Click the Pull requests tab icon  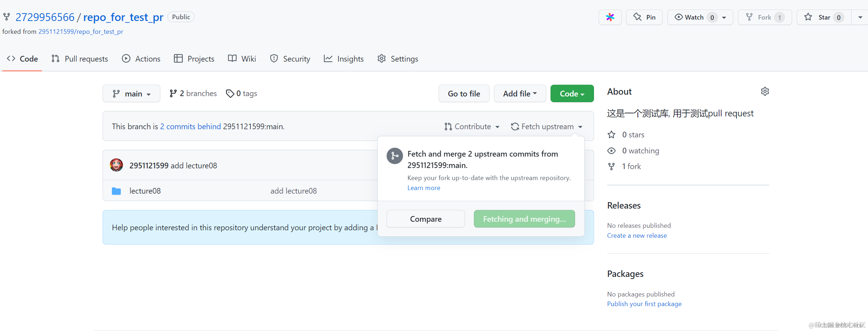[x=55, y=58]
